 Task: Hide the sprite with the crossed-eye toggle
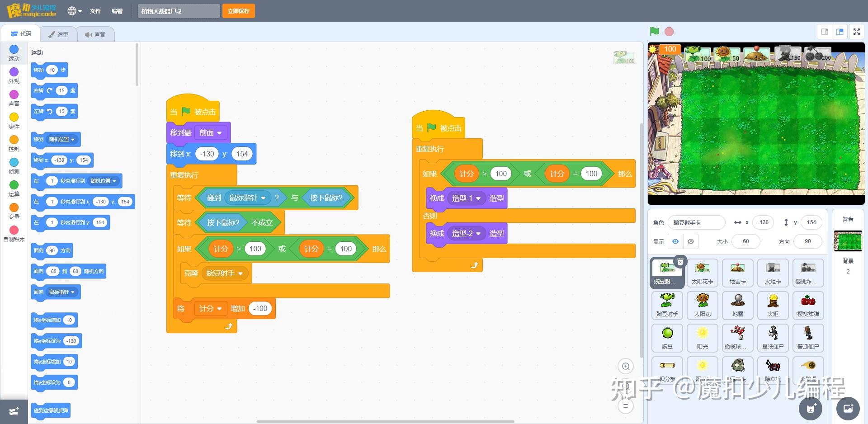(x=691, y=241)
